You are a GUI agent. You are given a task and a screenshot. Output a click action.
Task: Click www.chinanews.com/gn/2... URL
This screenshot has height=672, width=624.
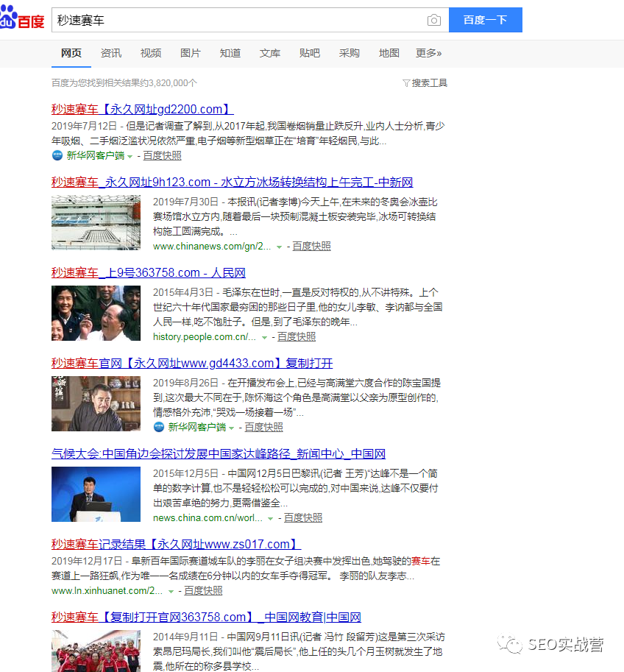212,247
